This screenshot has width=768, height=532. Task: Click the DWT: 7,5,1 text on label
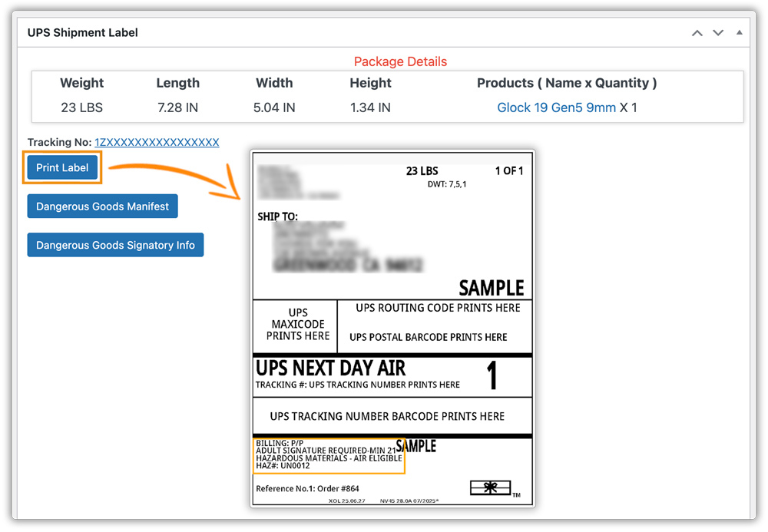(x=447, y=184)
